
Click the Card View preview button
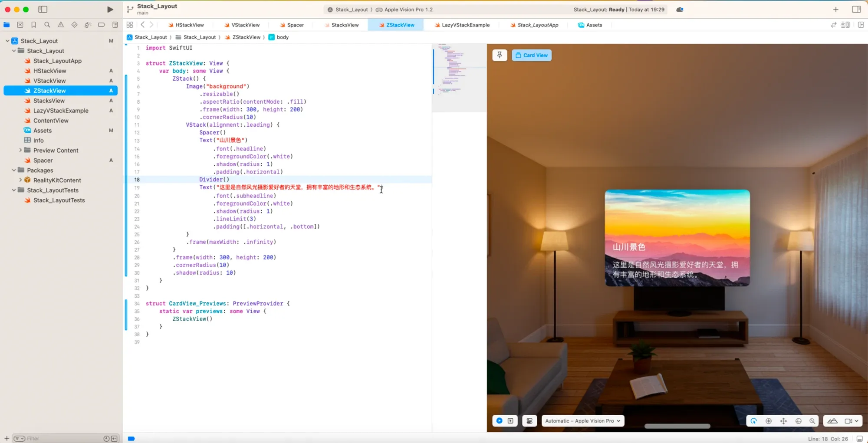pos(532,55)
